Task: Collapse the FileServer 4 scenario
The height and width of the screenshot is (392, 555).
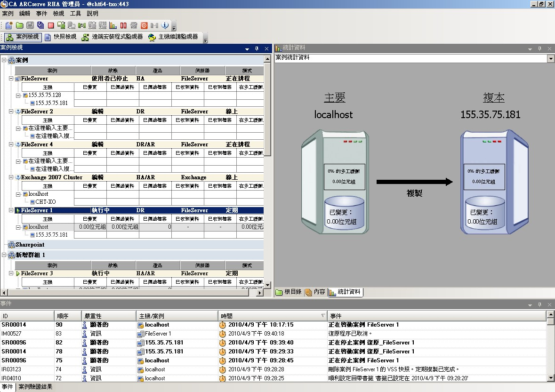Action: tap(11, 144)
